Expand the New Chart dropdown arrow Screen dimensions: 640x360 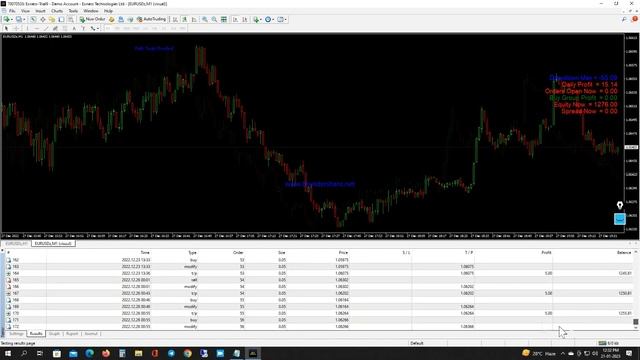tap(12, 19)
